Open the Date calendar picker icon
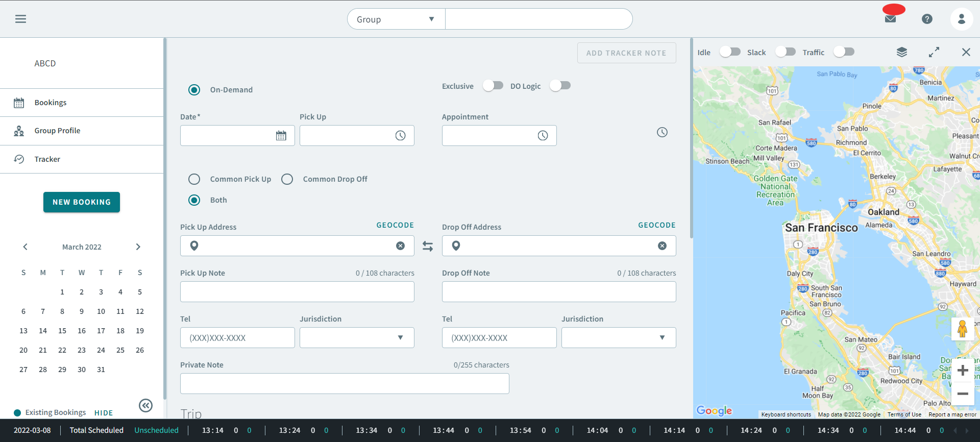Viewport: 980px width, 442px height. pyautogui.click(x=281, y=136)
